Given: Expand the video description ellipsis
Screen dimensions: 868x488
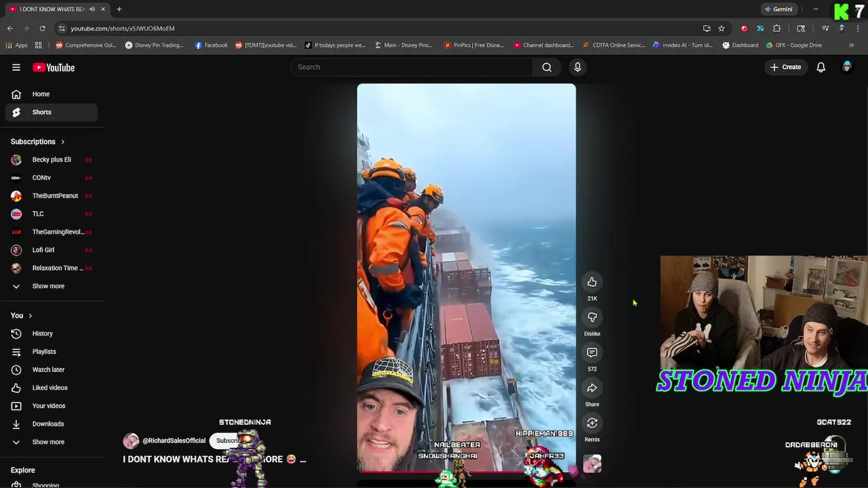Looking at the screenshot, I should [x=302, y=460].
